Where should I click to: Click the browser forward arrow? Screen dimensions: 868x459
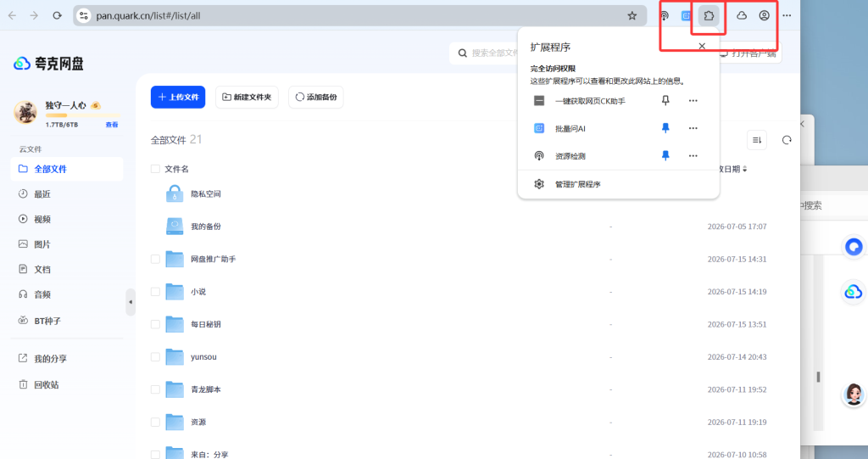(x=34, y=15)
